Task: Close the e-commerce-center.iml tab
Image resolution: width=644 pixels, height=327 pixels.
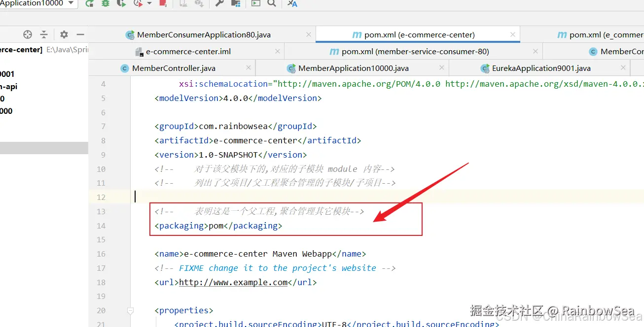Action: point(278,51)
